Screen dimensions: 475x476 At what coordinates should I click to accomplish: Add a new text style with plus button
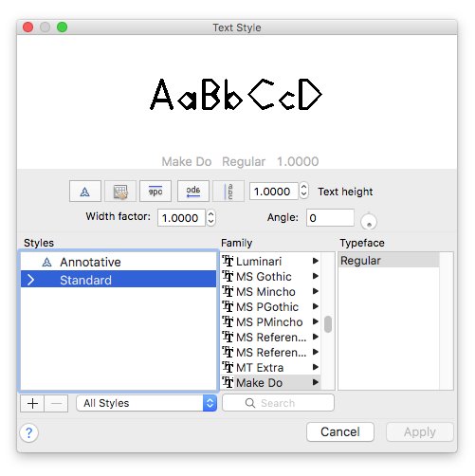(x=32, y=404)
